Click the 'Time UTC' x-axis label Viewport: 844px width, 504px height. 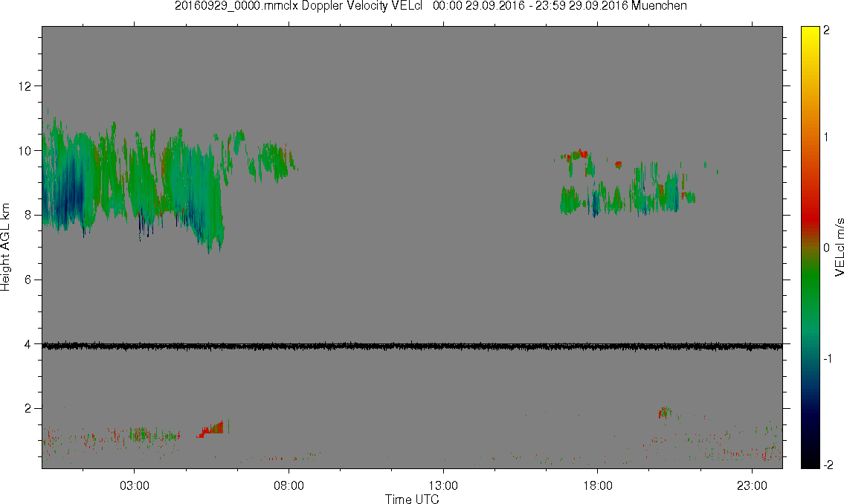click(412, 499)
